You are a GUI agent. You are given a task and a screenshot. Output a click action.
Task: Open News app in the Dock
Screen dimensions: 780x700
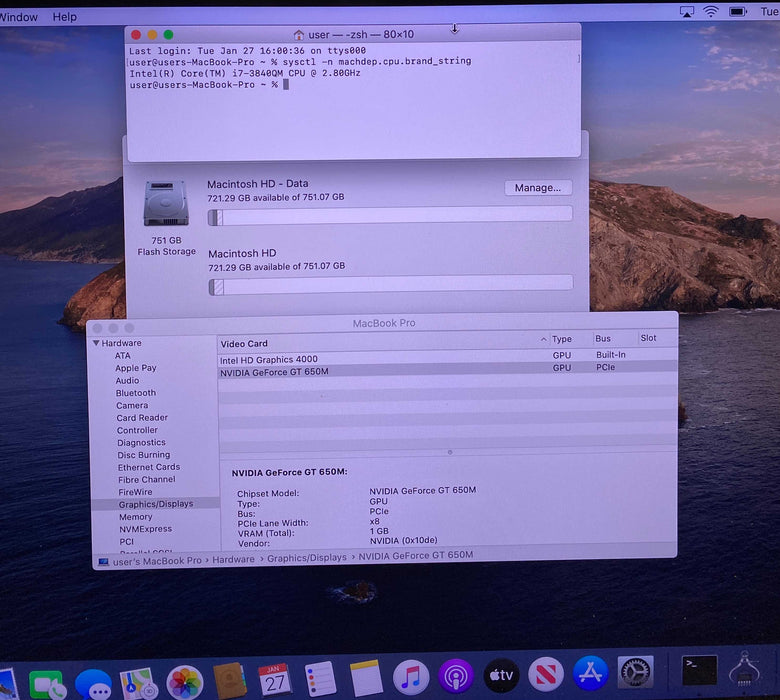(546, 674)
